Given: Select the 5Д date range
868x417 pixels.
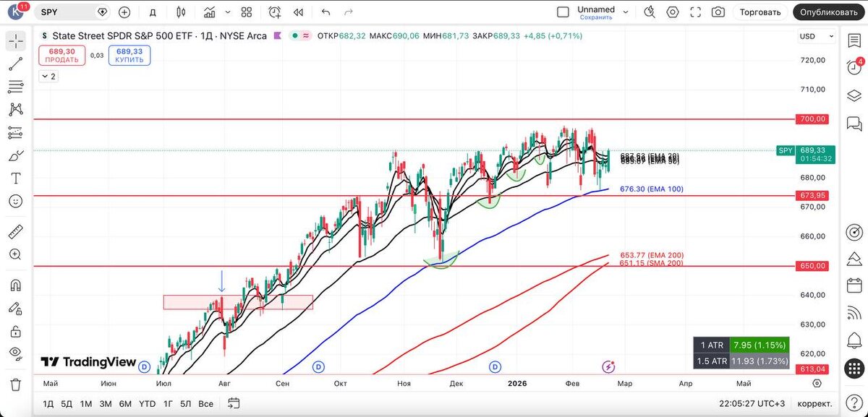Looking at the screenshot, I should pos(67,403).
